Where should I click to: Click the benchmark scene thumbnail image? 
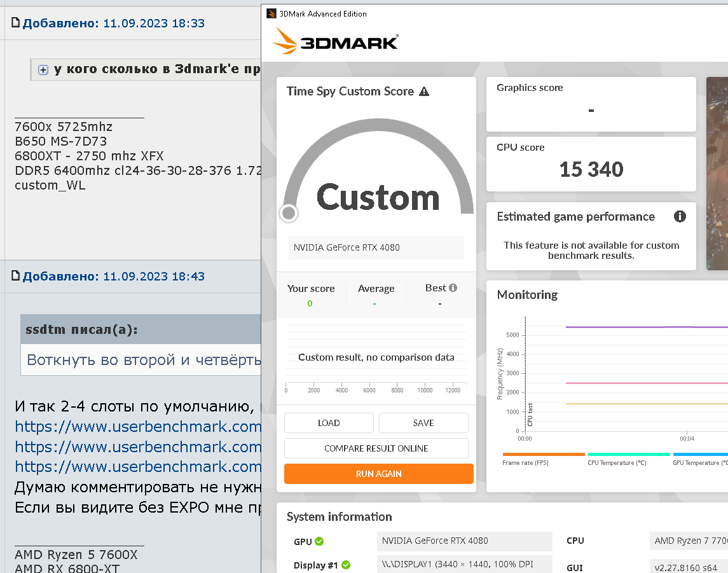point(717,173)
